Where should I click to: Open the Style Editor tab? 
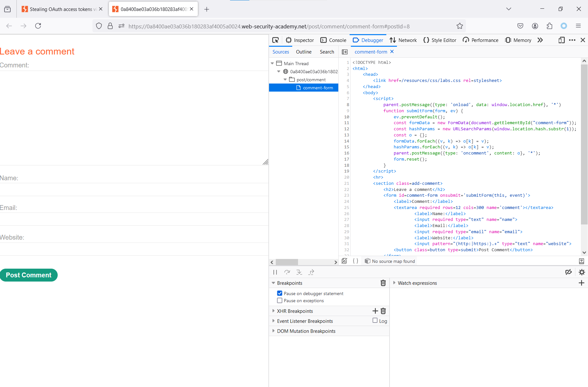coord(440,40)
